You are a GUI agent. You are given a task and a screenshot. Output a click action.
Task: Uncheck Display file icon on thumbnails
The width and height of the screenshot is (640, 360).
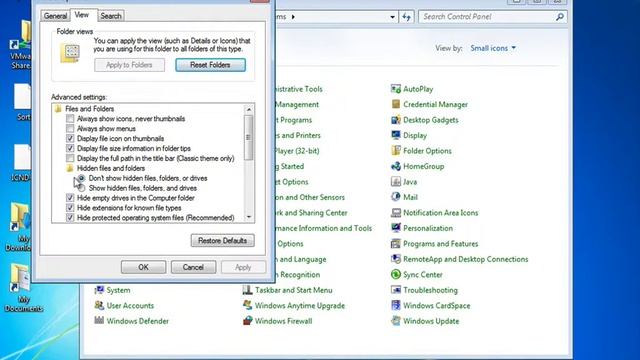coord(70,138)
